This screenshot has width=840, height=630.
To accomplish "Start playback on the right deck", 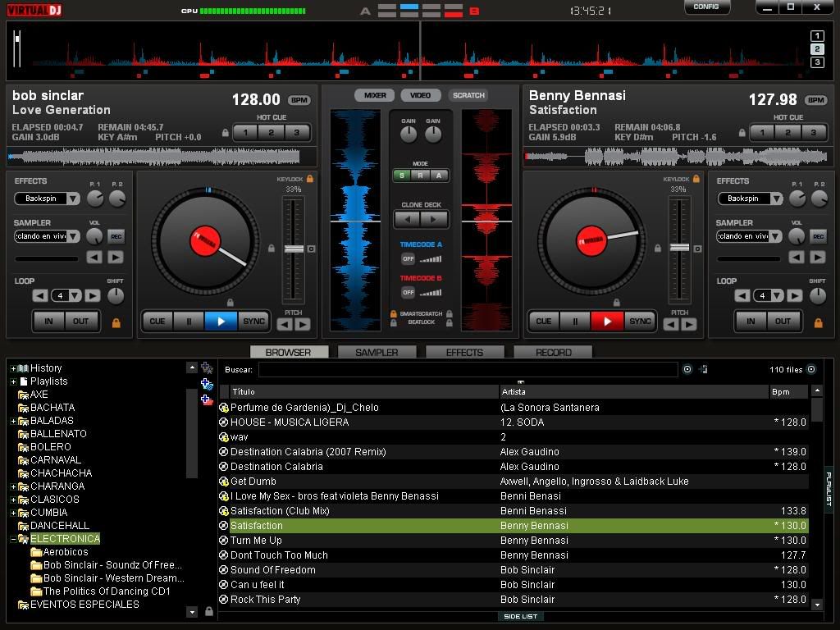I will [607, 322].
